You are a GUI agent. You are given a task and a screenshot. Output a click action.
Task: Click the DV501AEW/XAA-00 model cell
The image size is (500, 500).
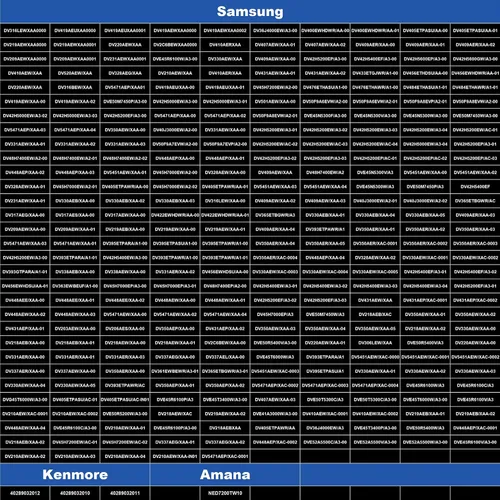click(x=275, y=101)
